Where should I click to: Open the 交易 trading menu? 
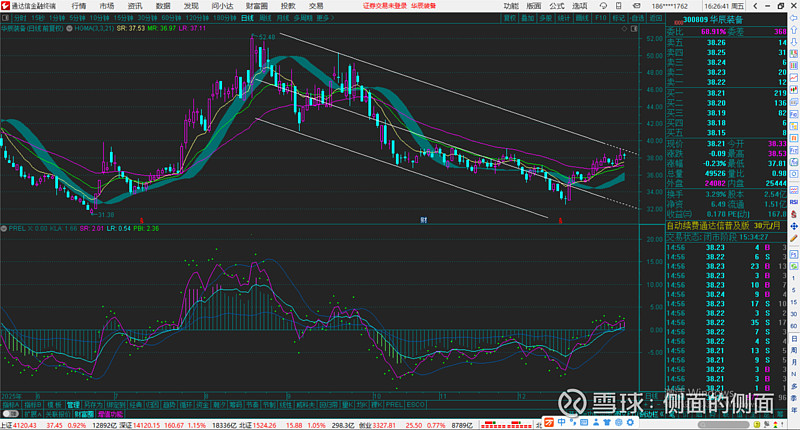pos(316,6)
